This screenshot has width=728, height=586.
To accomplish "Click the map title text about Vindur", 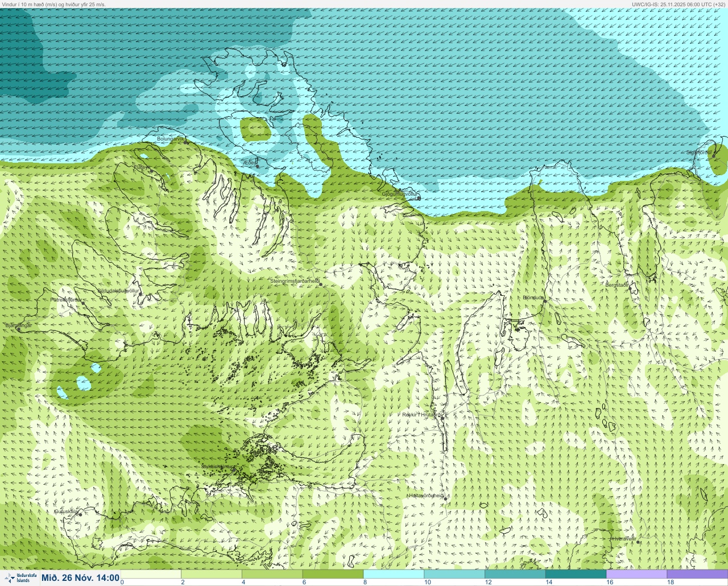I will coord(54,4).
